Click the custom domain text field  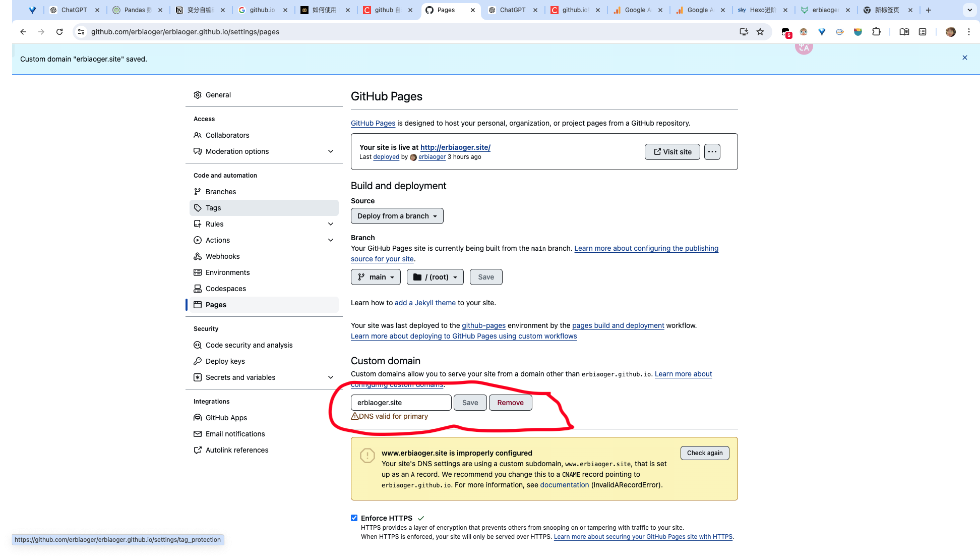pos(401,403)
